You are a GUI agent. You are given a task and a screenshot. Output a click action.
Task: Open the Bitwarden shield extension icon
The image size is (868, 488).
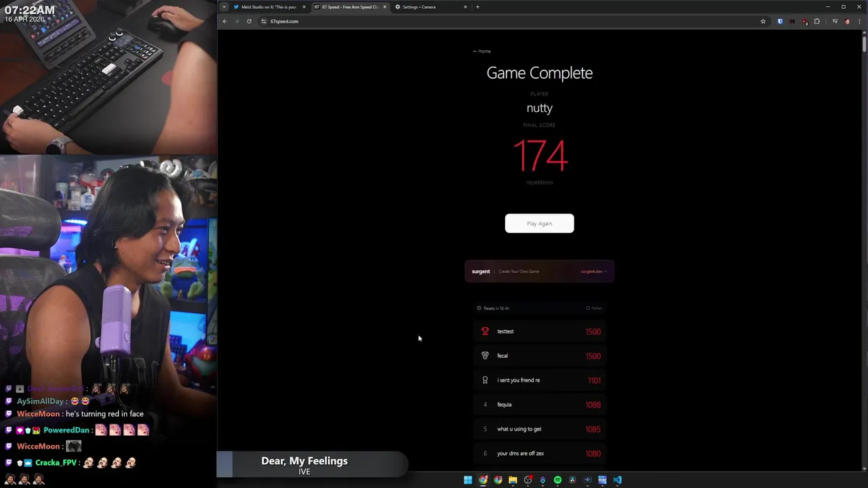(780, 21)
